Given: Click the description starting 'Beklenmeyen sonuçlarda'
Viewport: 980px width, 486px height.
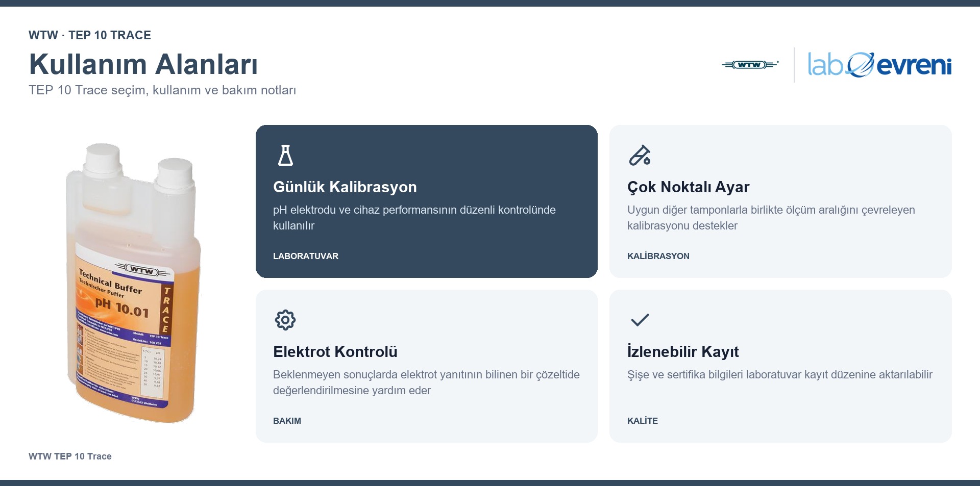Looking at the screenshot, I should pyautogui.click(x=426, y=382).
